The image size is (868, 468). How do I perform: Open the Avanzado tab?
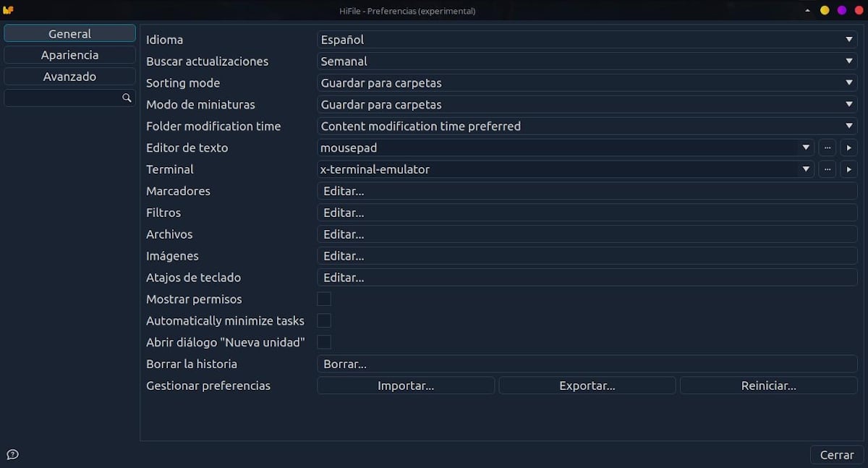[x=69, y=77]
